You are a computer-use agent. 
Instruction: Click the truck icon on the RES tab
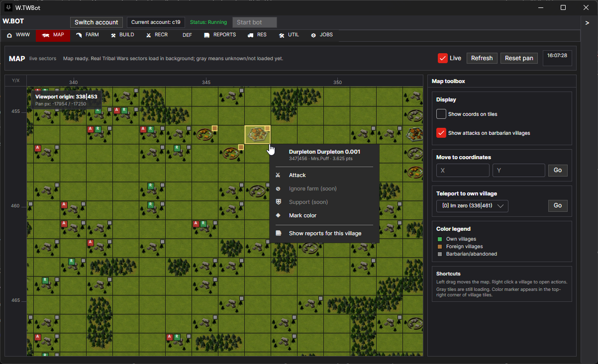pyautogui.click(x=251, y=35)
